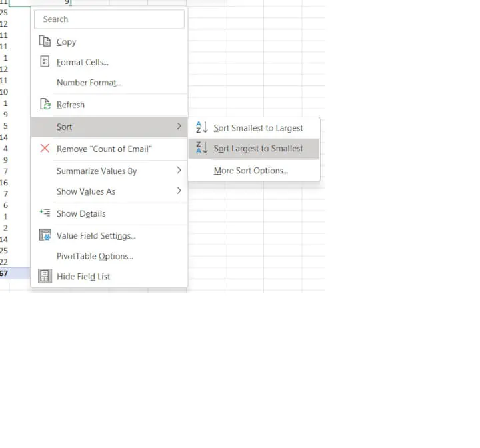Click the red X Remove icon

pos(45,148)
